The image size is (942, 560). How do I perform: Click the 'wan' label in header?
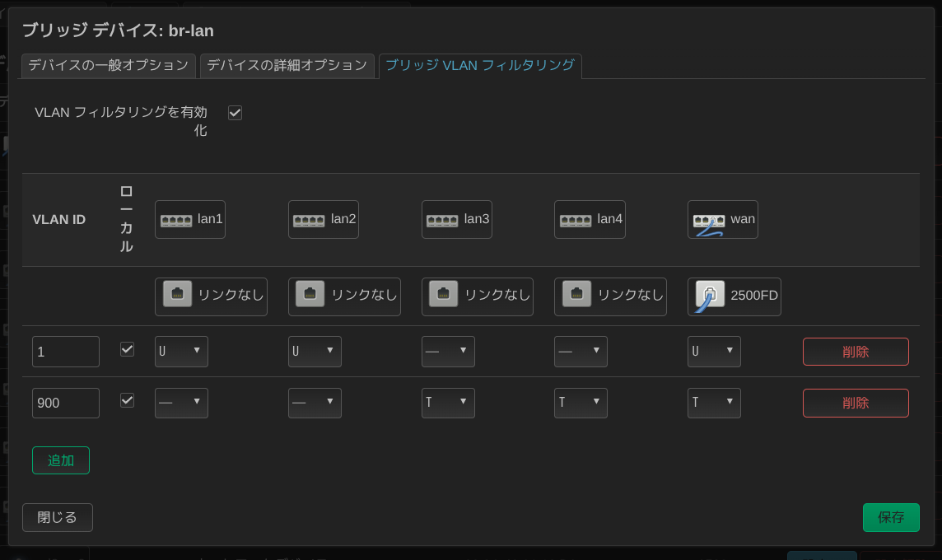click(x=744, y=219)
